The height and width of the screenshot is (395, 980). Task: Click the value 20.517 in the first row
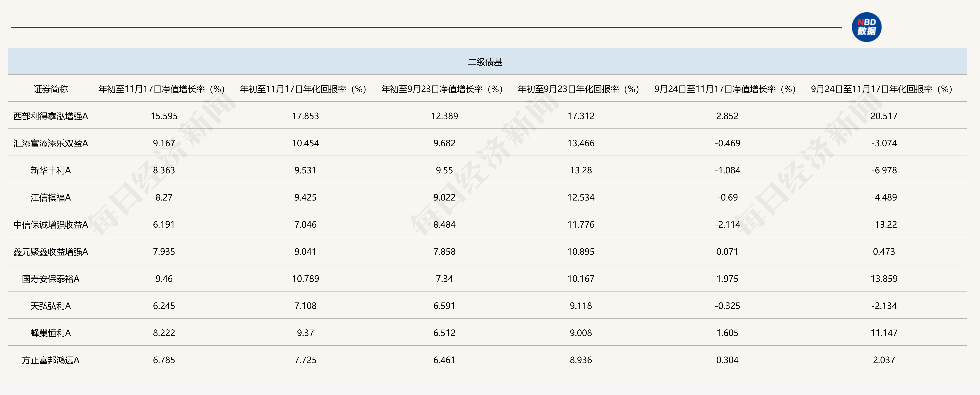pyautogui.click(x=884, y=116)
